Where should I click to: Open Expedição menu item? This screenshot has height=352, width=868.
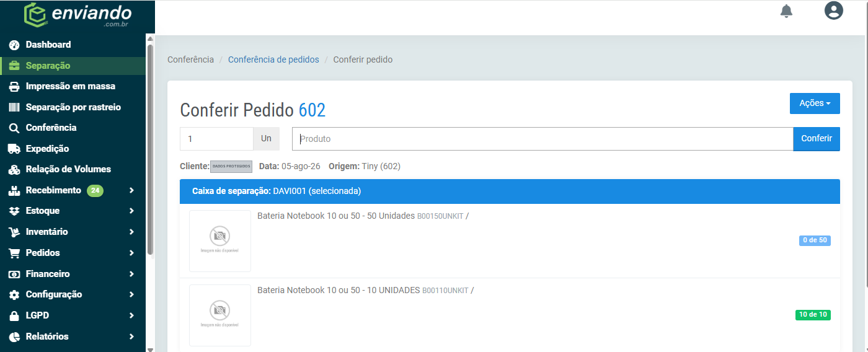coord(73,149)
